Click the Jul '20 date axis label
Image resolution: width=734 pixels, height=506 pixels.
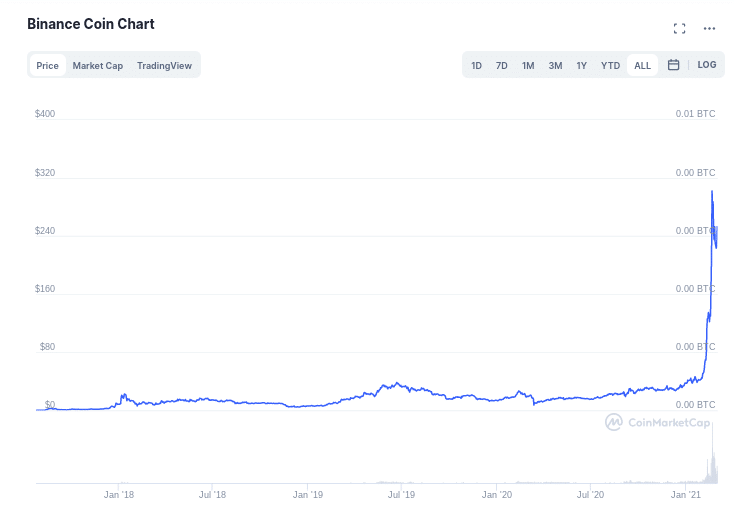pos(590,495)
